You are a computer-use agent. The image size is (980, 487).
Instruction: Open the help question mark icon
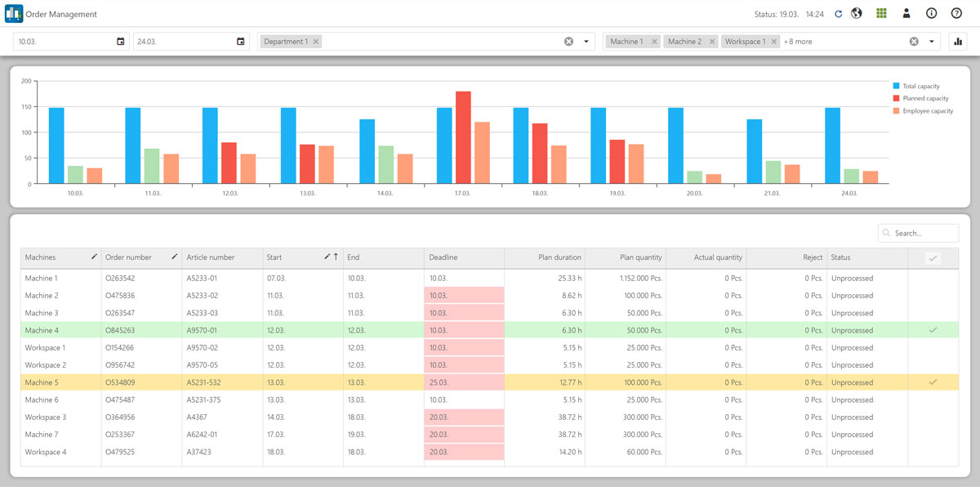tap(955, 13)
